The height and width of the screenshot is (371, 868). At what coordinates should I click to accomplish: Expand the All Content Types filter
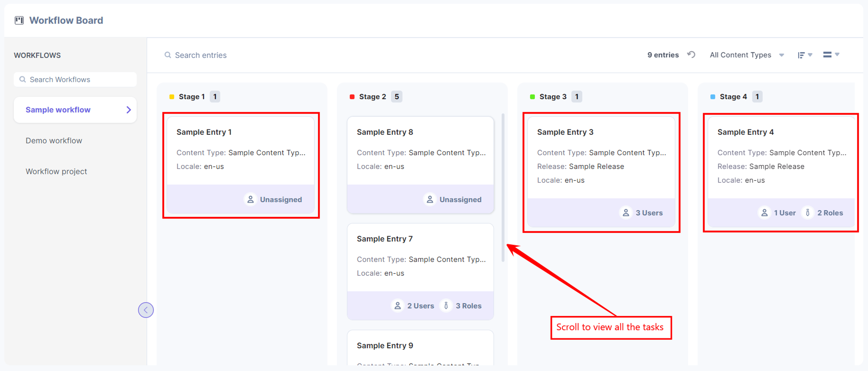coord(747,55)
